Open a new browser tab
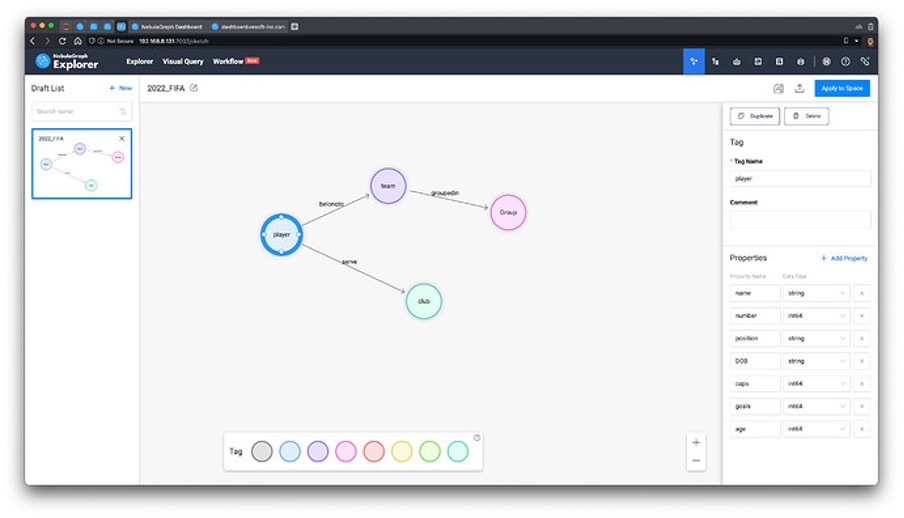904x518 pixels. click(x=295, y=27)
